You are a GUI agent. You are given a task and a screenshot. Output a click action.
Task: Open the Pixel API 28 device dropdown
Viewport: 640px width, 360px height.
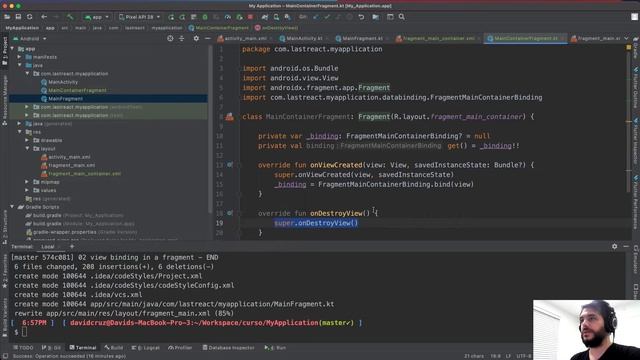139,17
